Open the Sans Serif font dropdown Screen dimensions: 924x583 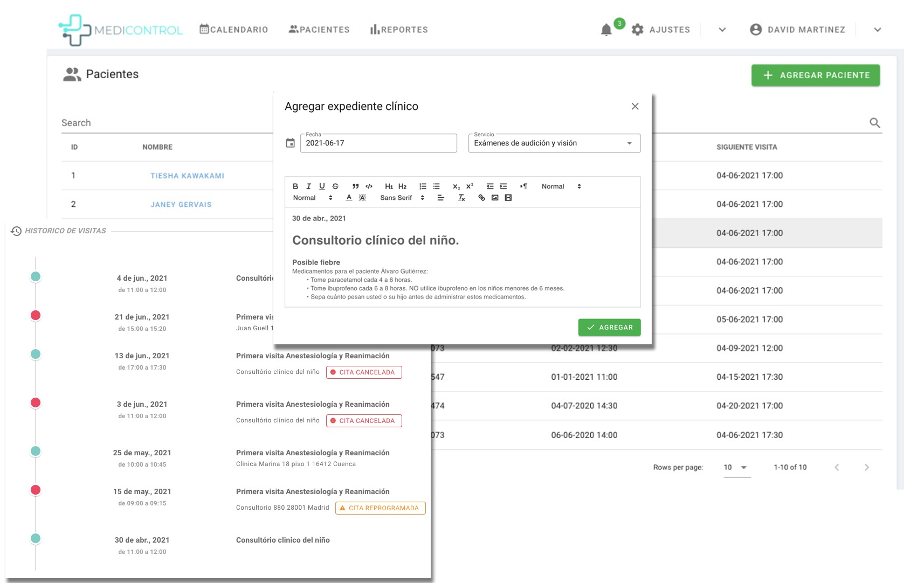coord(402,198)
